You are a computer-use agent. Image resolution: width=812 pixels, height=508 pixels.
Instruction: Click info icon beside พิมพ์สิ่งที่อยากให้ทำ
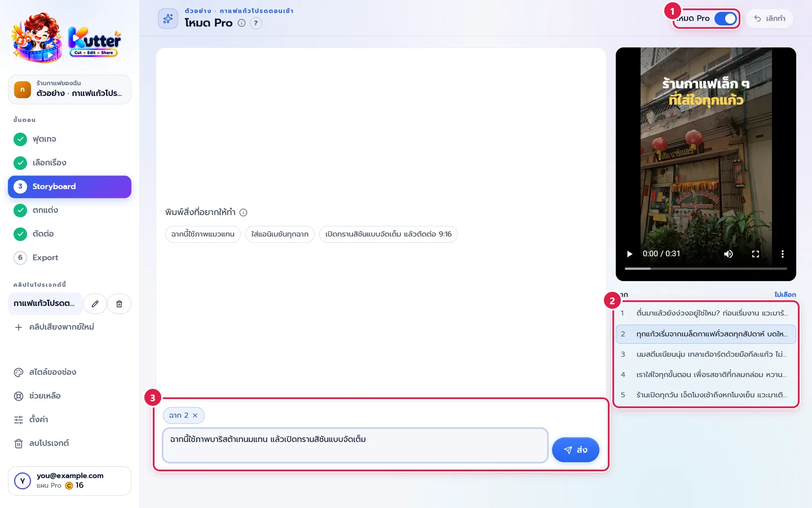point(244,212)
